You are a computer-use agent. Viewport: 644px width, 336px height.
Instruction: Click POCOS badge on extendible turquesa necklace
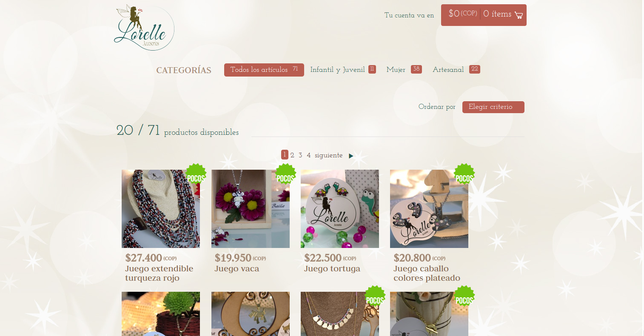tap(196, 174)
